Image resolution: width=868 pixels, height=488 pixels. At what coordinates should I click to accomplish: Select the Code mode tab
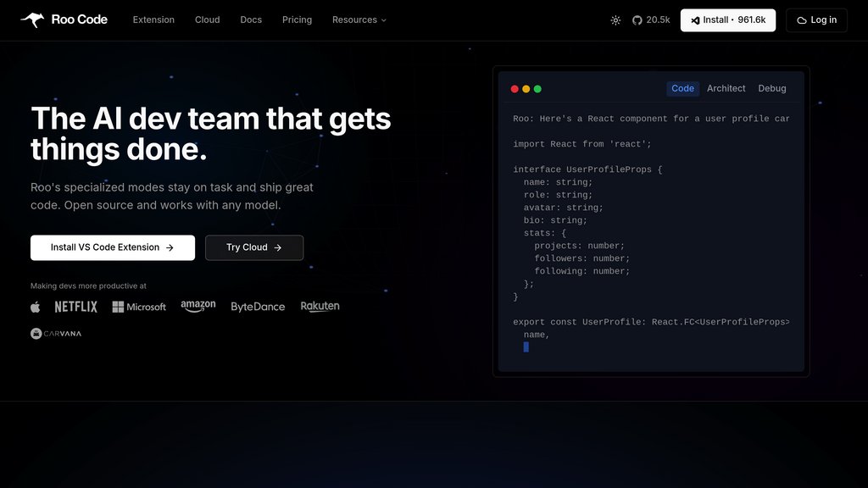pos(682,89)
